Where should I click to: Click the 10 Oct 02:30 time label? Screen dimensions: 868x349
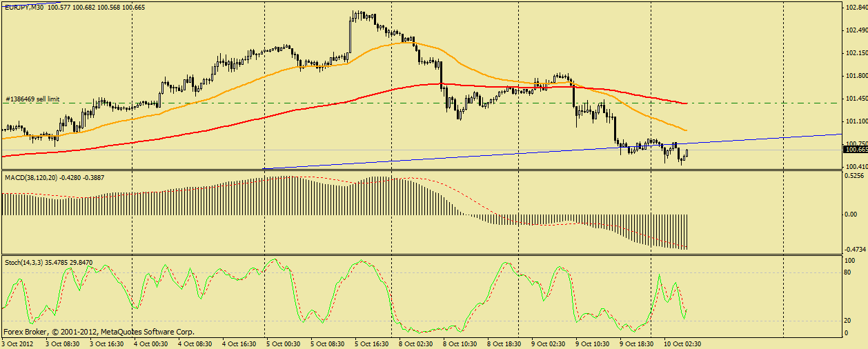click(x=682, y=343)
